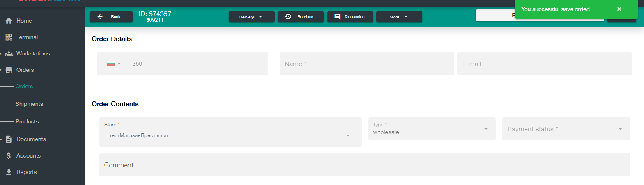This screenshot has width=644, height=185.
Task: Open the Shipments submenu item
Action: click(29, 104)
